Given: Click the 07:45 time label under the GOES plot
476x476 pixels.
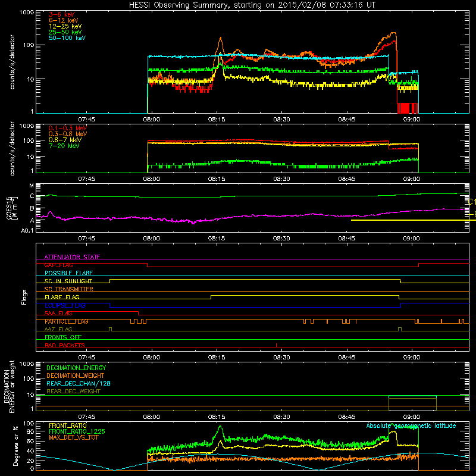Looking at the screenshot, I should [86, 239].
